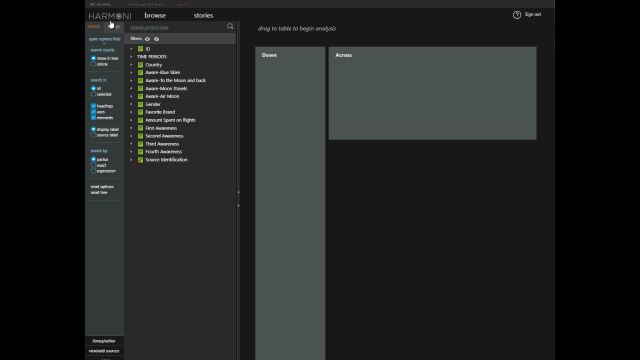Screen dimensions: 640x360
Task: Expand the TIME PERIODS tree node arrow
Action: coord(131,57)
